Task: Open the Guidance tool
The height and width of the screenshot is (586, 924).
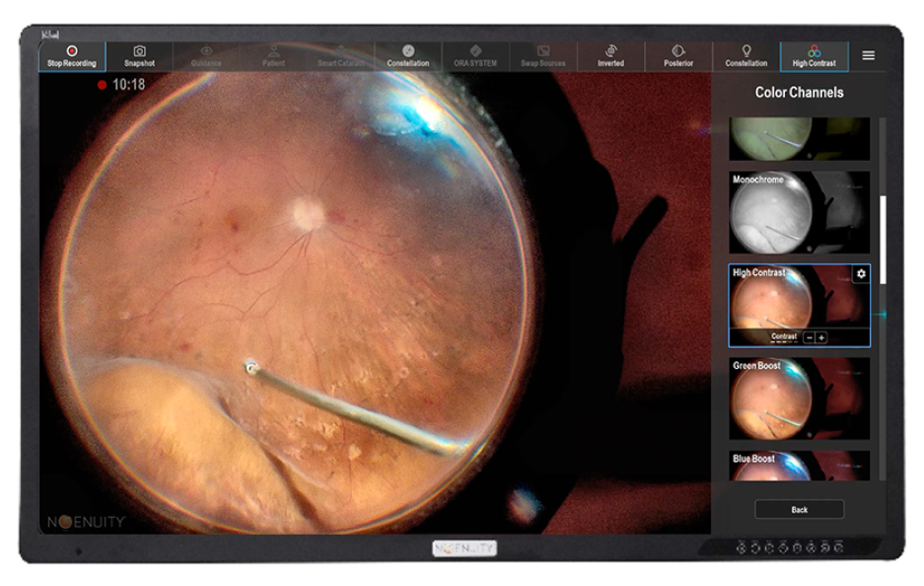Action: pyautogui.click(x=206, y=56)
